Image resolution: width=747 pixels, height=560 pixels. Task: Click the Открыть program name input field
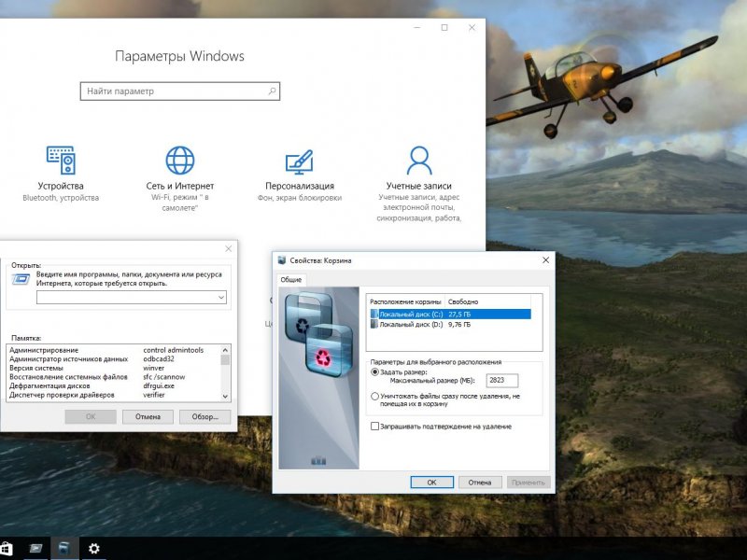132,298
